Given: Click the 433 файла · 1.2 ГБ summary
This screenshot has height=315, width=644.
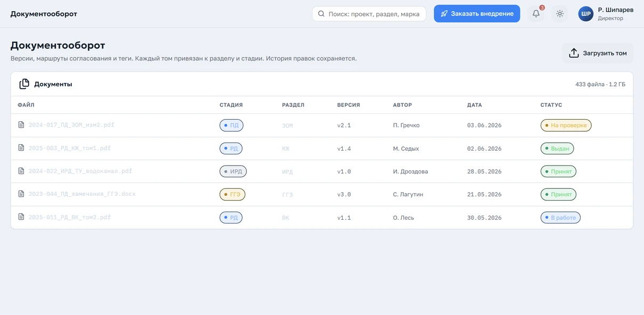Looking at the screenshot, I should [x=600, y=84].
